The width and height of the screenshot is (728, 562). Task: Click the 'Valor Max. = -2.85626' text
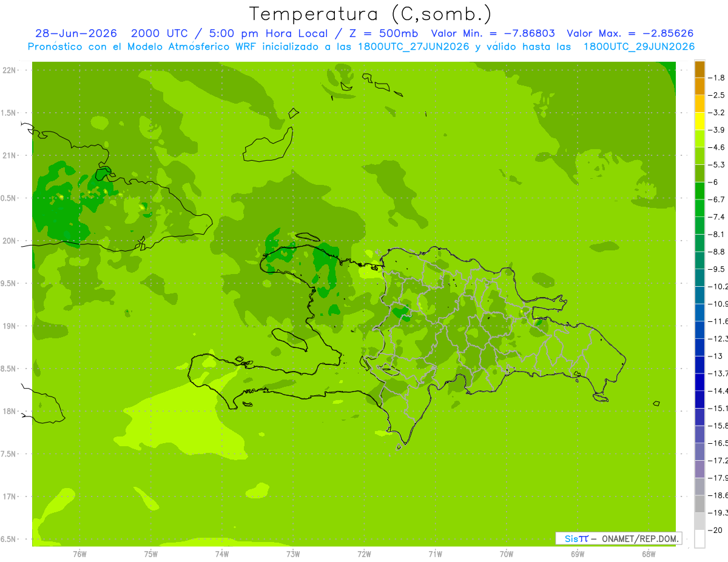point(630,33)
